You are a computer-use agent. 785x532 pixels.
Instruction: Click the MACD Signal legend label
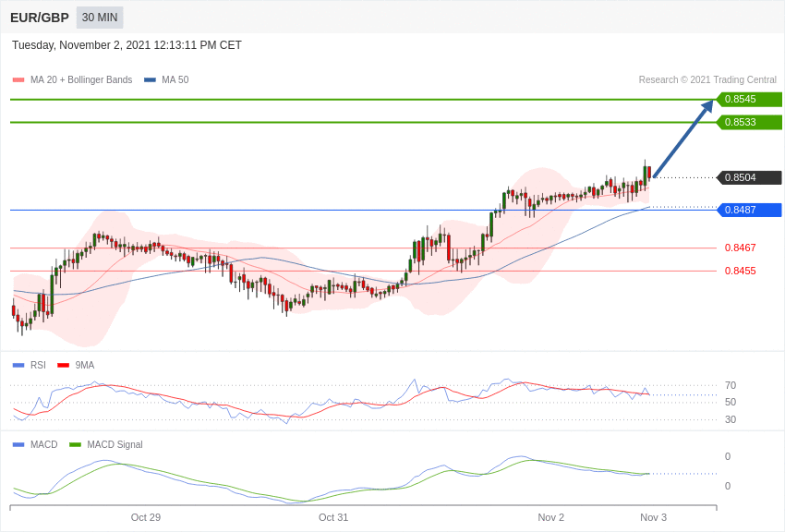115,444
